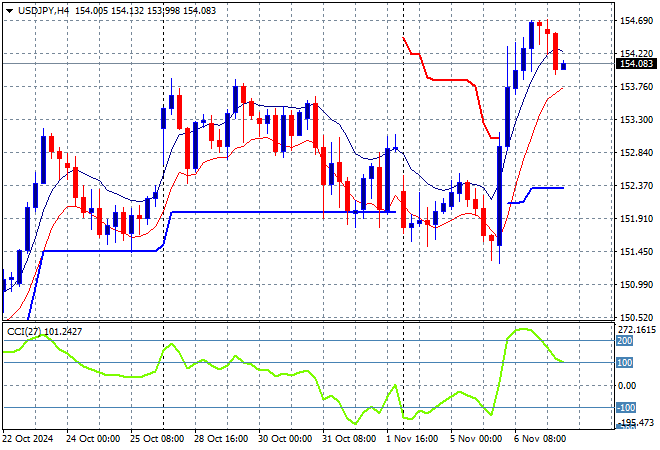
Task: Click the 5 Nov 00:00 time label
Action: coord(476,439)
